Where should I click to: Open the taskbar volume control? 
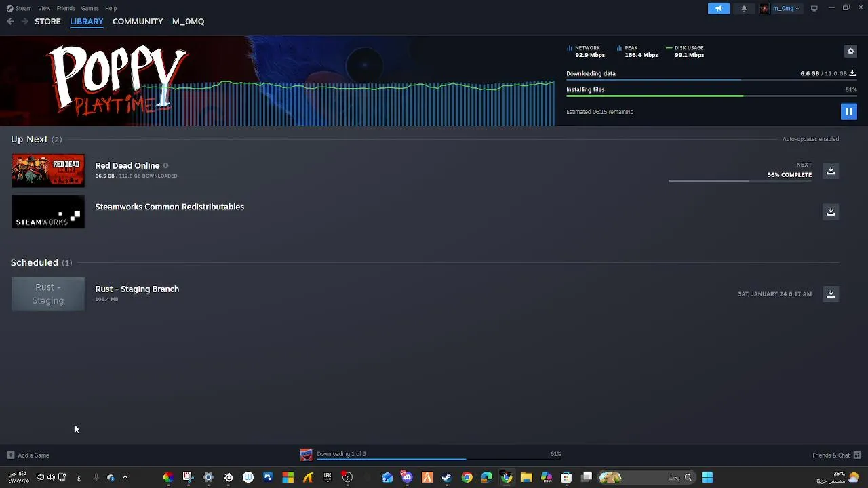(x=51, y=478)
